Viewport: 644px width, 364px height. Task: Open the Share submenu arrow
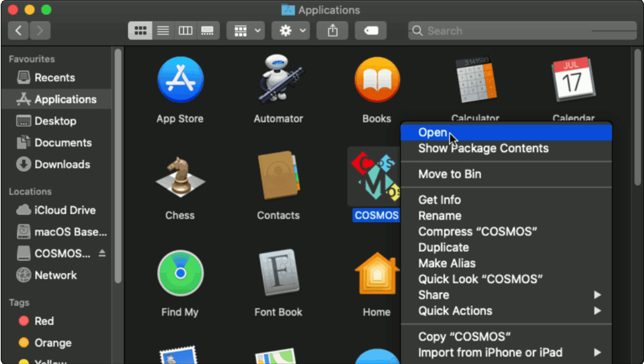click(x=597, y=295)
